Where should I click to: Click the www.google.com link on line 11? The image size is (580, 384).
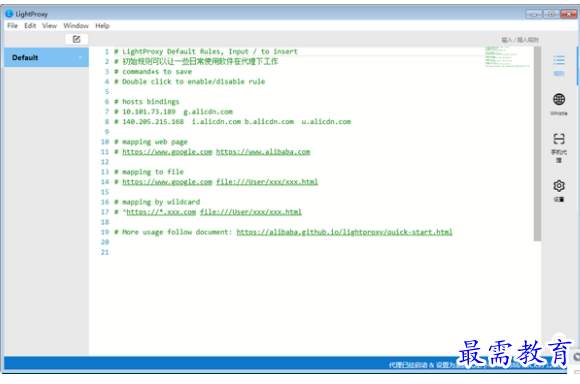167,152
